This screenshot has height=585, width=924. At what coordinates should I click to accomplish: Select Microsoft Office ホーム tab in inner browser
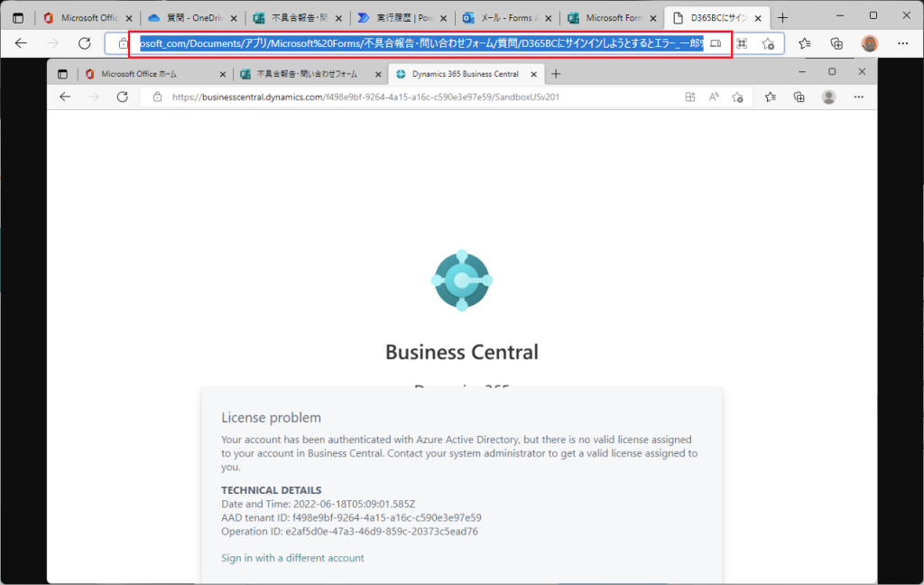tap(155, 74)
